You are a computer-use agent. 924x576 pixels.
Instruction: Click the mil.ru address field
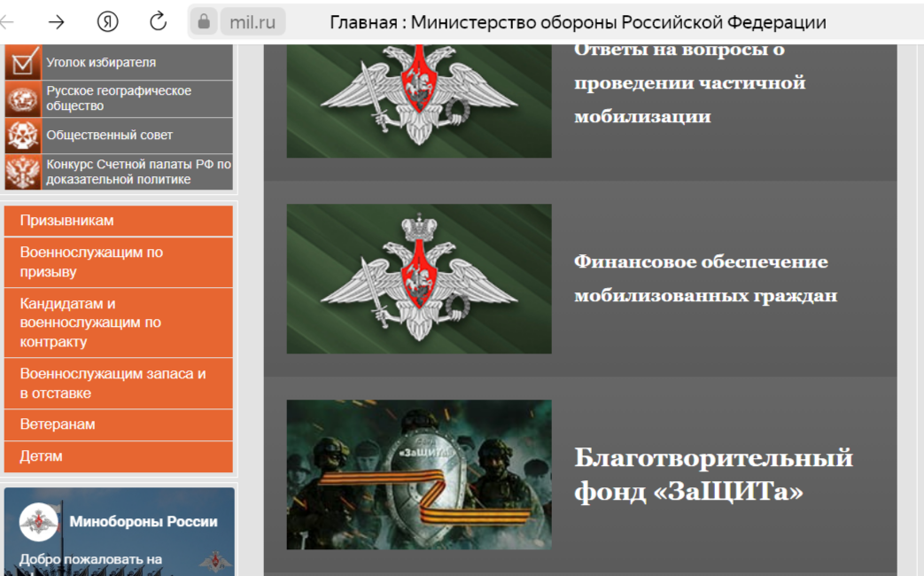click(x=252, y=22)
